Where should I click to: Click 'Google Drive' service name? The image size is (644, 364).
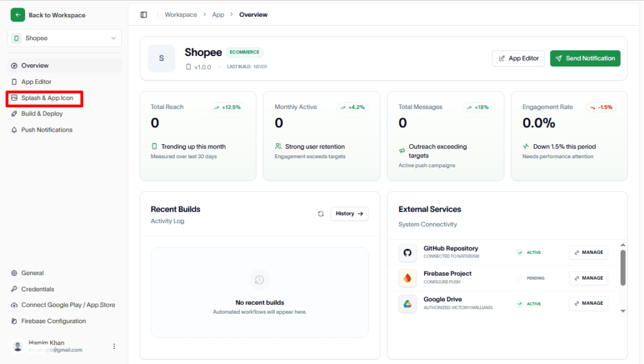point(443,299)
